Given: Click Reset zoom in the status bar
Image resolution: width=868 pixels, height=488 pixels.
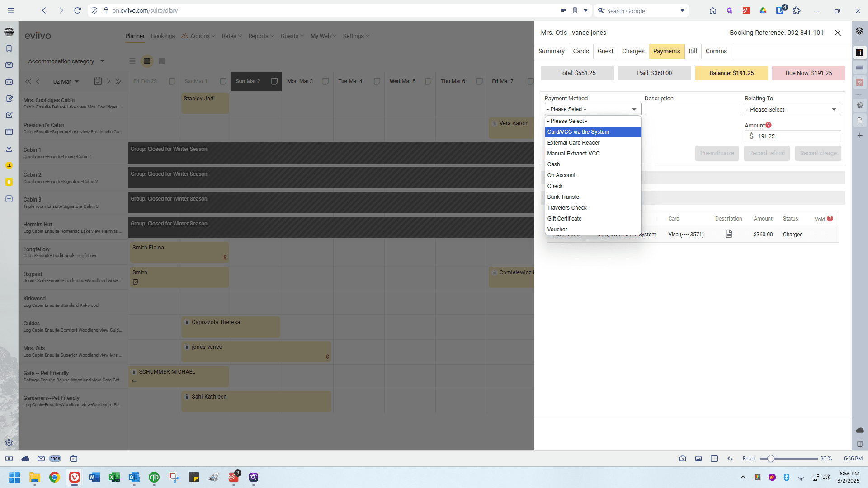Looking at the screenshot, I should [x=749, y=459].
